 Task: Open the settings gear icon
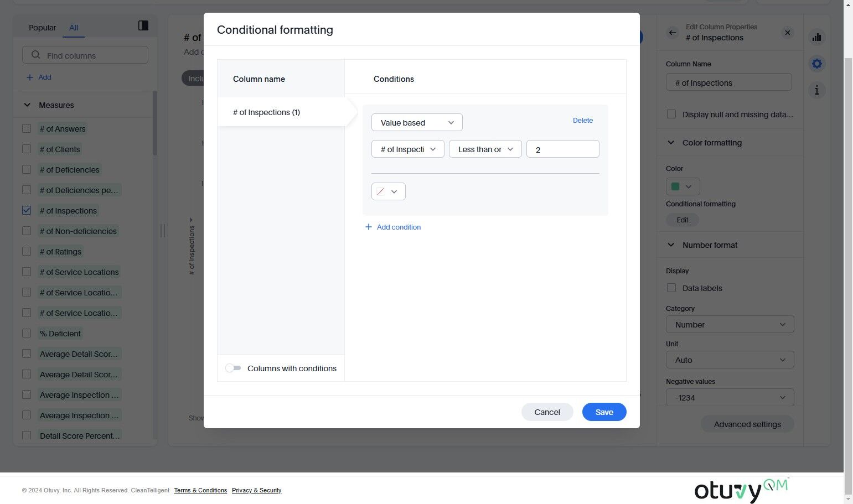(x=816, y=64)
